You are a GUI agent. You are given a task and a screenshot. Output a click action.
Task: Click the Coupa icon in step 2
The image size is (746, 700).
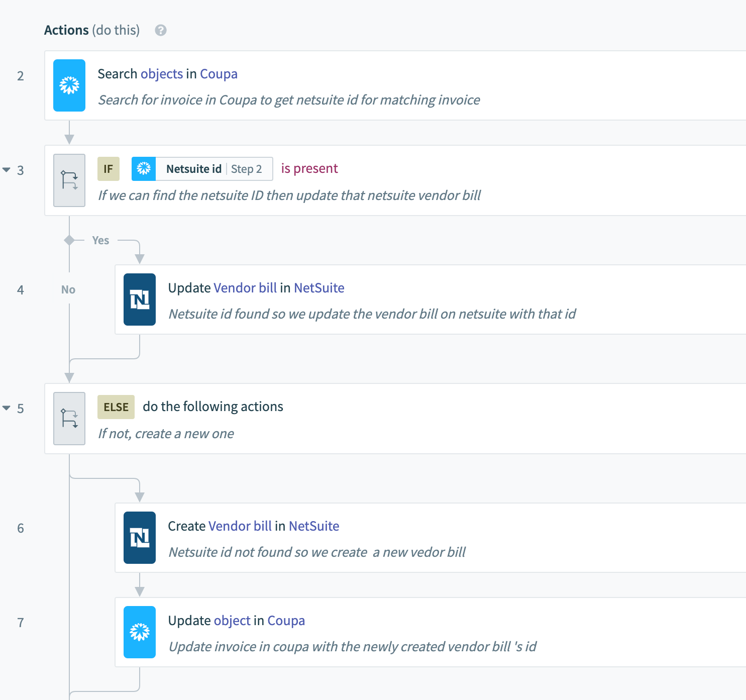[69, 85]
